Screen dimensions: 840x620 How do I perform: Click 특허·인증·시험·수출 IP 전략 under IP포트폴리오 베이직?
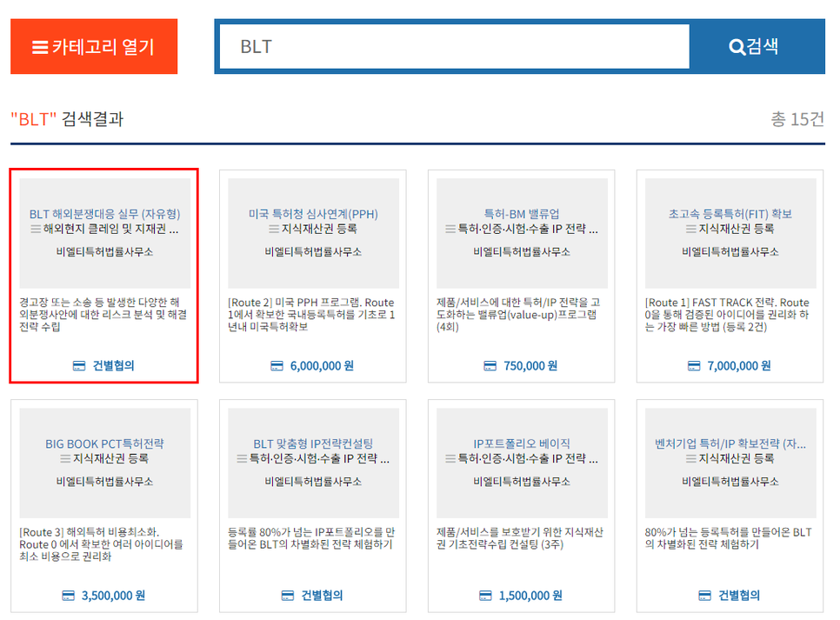point(528,459)
